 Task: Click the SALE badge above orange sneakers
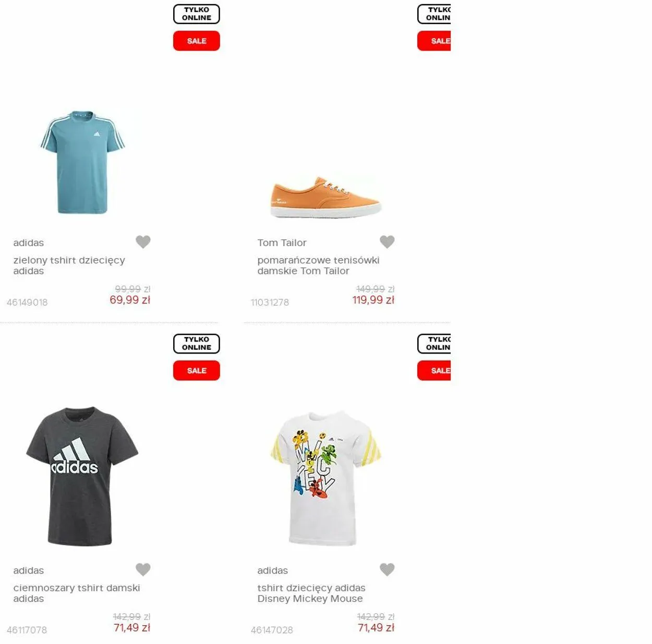(434, 41)
